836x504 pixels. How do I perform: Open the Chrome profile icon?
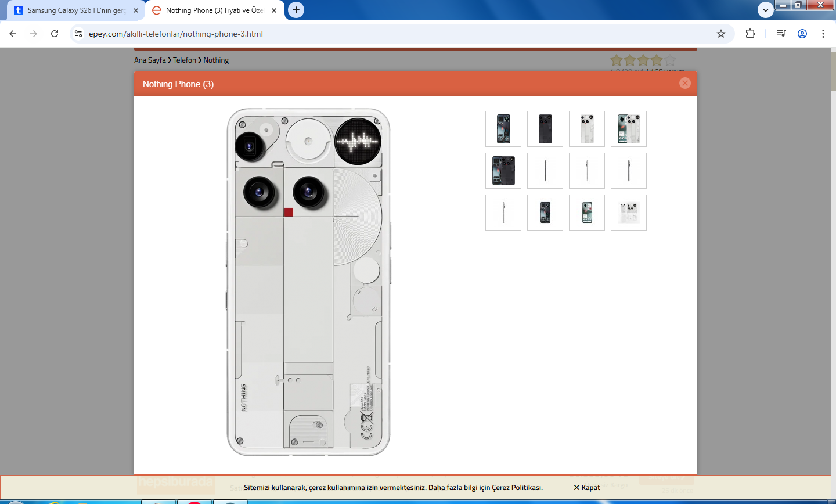(802, 34)
